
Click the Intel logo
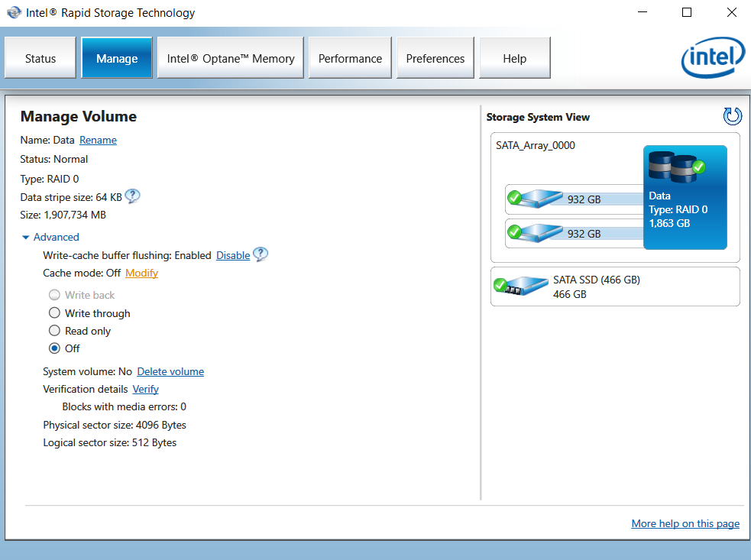(x=713, y=57)
